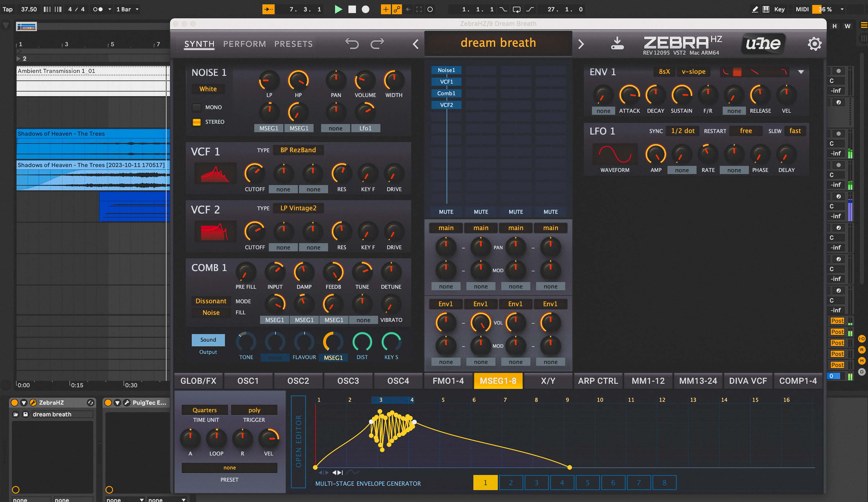
Task: Click Ableton stop button
Action: tap(352, 9)
